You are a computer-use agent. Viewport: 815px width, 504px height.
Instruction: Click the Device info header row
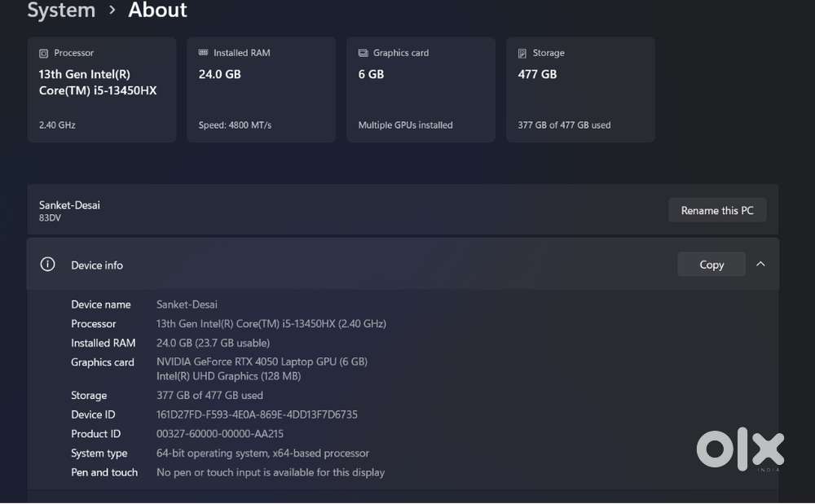(403, 264)
